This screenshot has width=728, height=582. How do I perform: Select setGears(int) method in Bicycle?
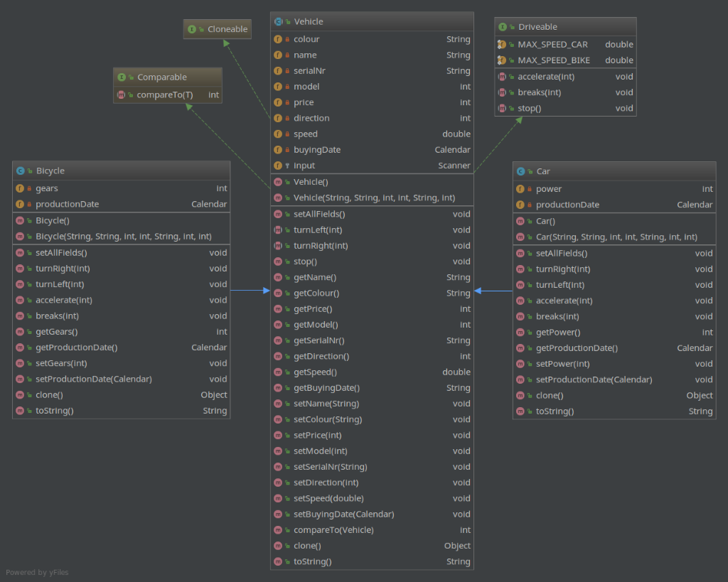121,363
